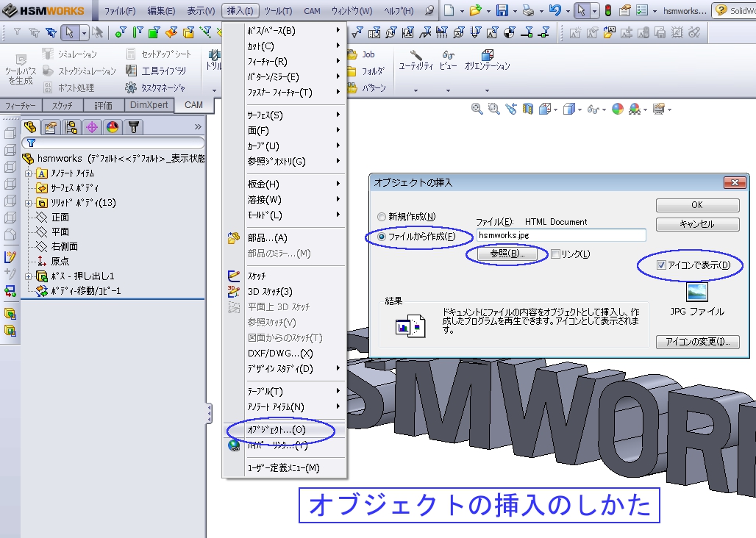The height and width of the screenshot is (538, 756).
Task: Expand the ボス - 押し出し1 tree node
Action: (x=29, y=276)
